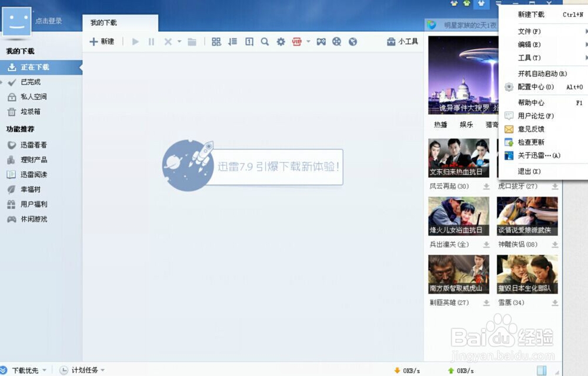Image resolution: width=588 pixels, height=376 pixels.
Task: Open task search with magnifier icon
Action: click(265, 42)
